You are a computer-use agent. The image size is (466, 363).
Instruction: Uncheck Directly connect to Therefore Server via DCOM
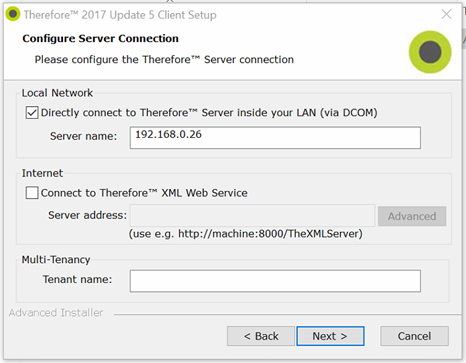pyautogui.click(x=32, y=113)
